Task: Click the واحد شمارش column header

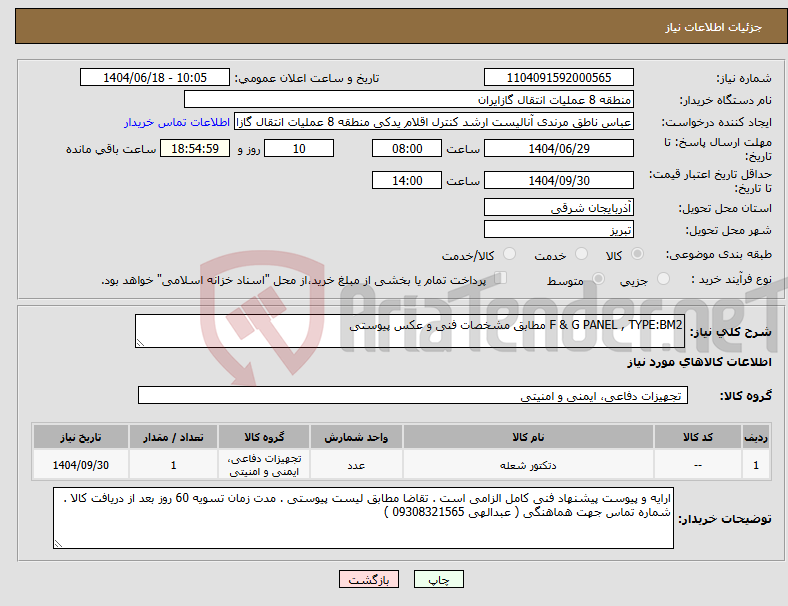Action: pos(356,437)
